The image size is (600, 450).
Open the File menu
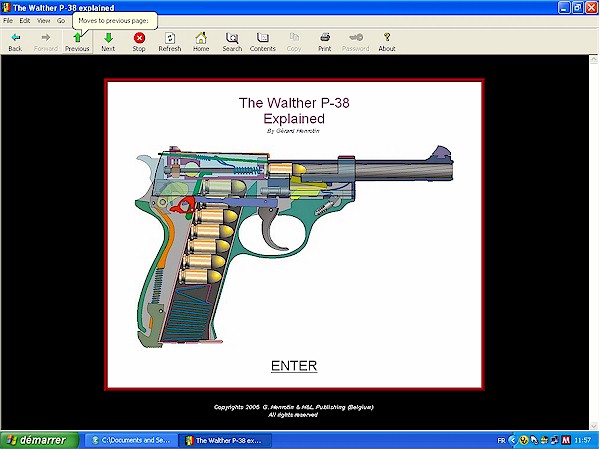[8, 21]
